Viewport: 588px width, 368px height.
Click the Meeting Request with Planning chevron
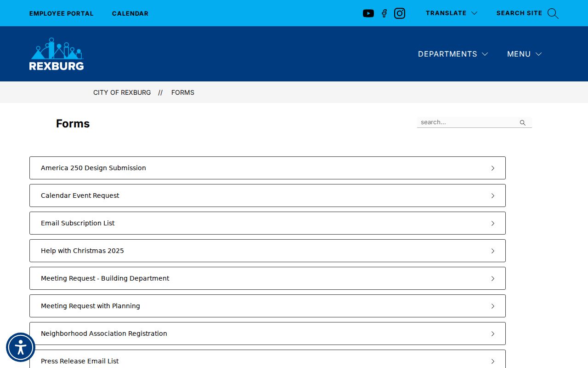[492, 306]
